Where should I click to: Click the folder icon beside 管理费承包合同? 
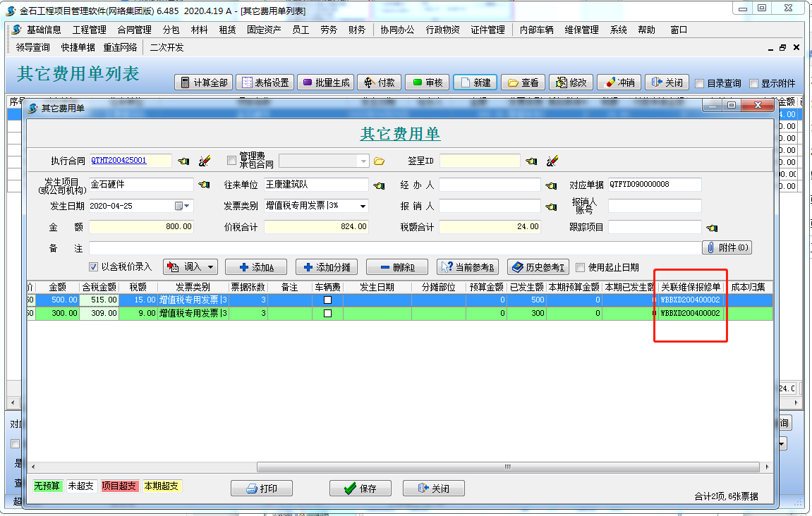tap(379, 161)
